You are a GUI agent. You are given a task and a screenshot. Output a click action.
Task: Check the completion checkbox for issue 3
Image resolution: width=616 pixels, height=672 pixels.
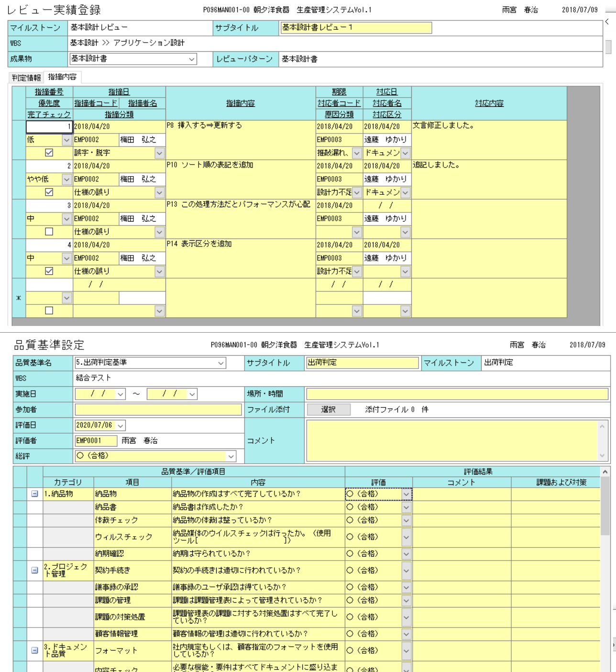(x=49, y=232)
